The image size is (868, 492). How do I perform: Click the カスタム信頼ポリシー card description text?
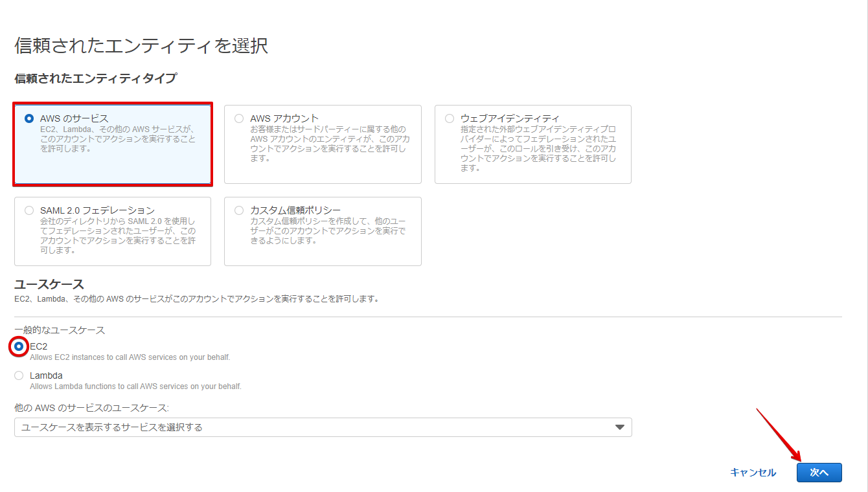tap(328, 231)
